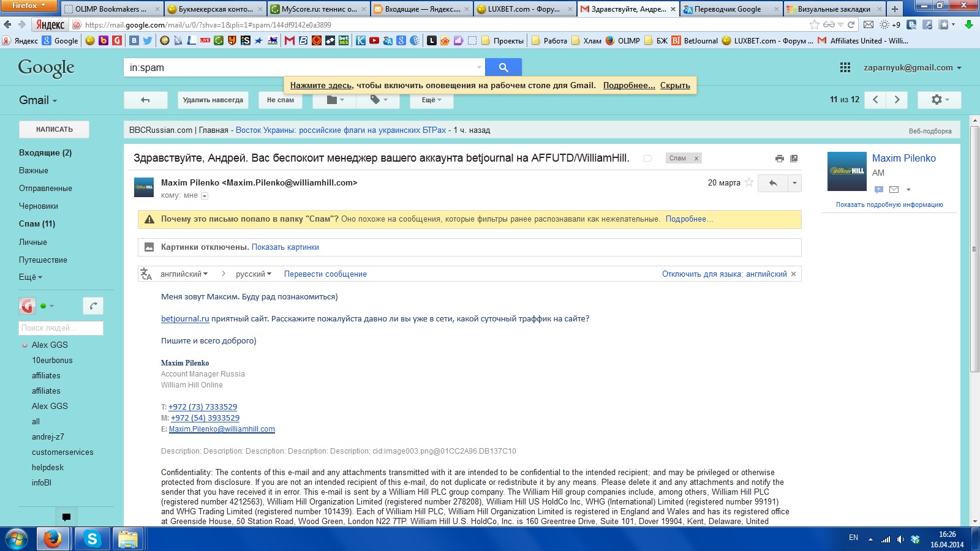The width and height of the screenshot is (980, 551).
Task: Open the betjournal.ru link in email
Action: pos(185,319)
